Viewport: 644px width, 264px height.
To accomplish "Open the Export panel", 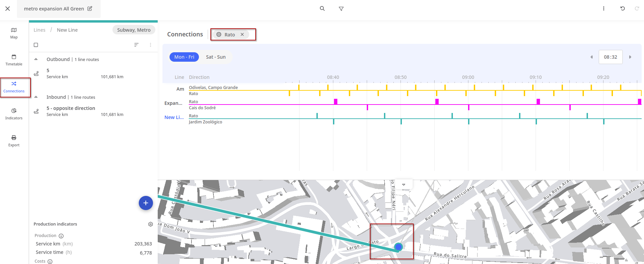I will pos(14,141).
